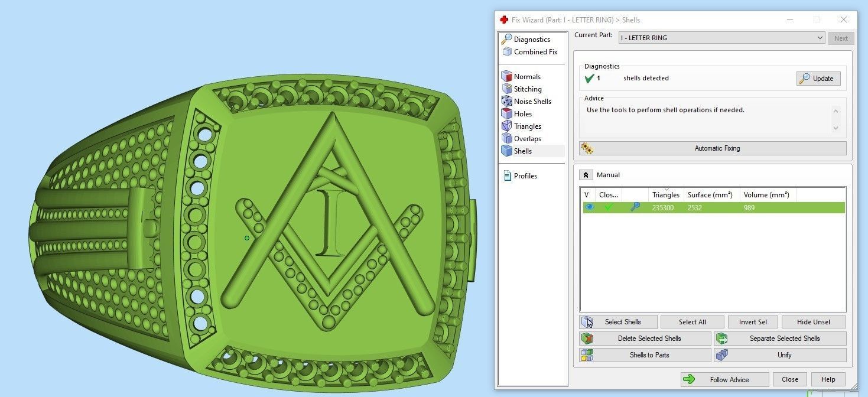Click the Noise Shells icon
Screen dimensions: 868x397
point(506,102)
